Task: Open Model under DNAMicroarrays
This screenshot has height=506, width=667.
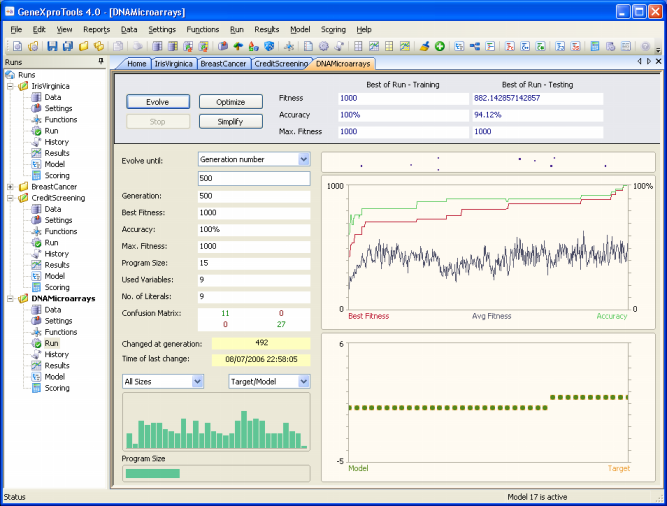Action: pyautogui.click(x=54, y=377)
